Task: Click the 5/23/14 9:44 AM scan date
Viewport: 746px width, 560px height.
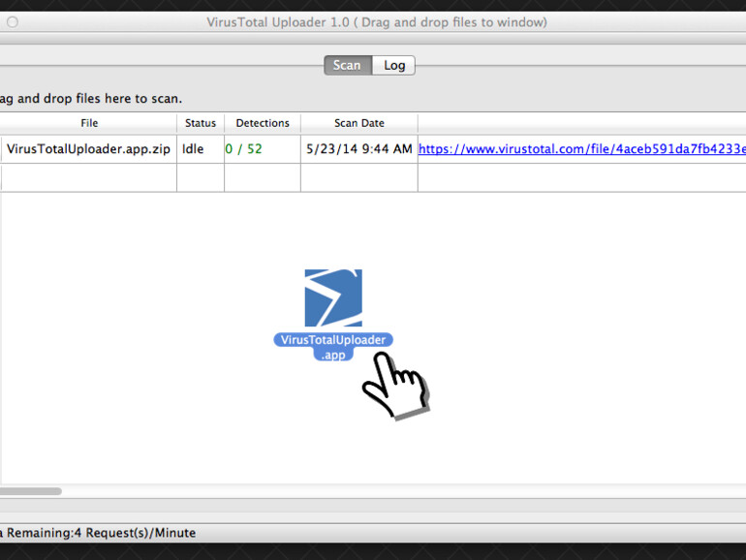Action: click(x=359, y=149)
